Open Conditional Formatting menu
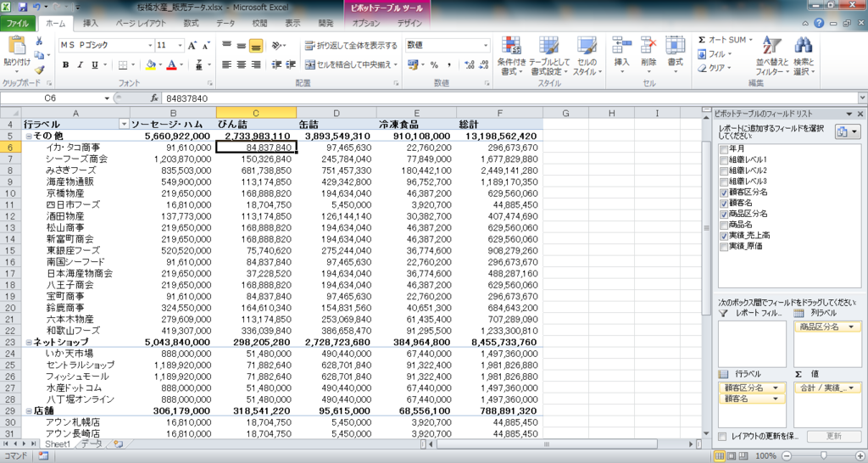 click(511, 56)
